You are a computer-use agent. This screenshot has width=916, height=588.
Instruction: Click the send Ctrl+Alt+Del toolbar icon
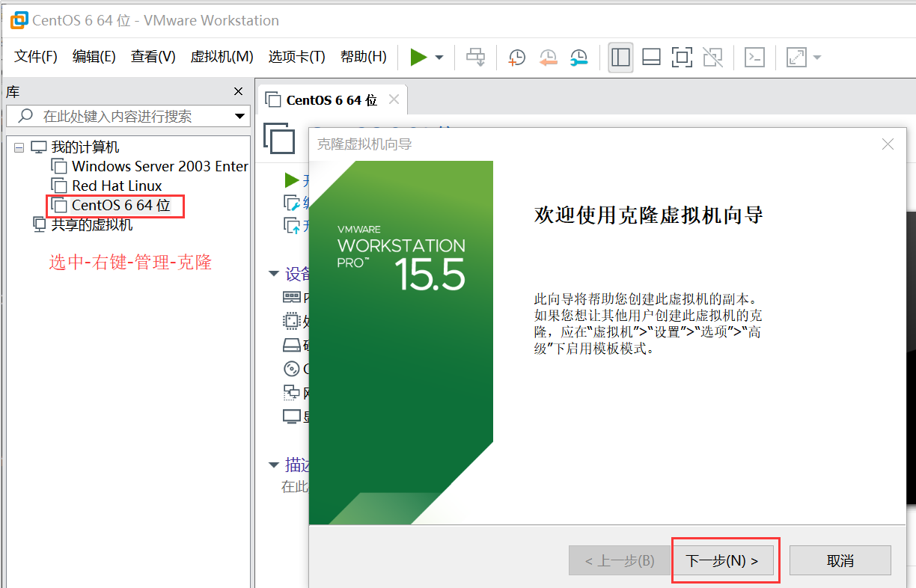coord(475,57)
